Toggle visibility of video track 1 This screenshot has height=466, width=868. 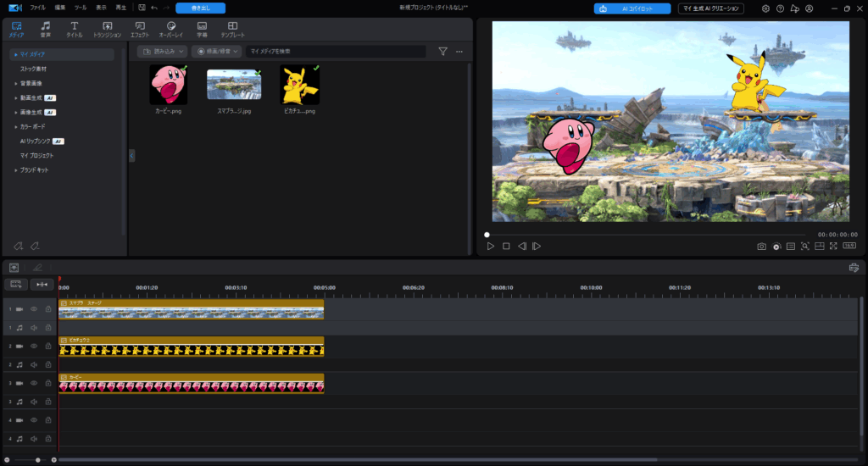click(x=34, y=309)
